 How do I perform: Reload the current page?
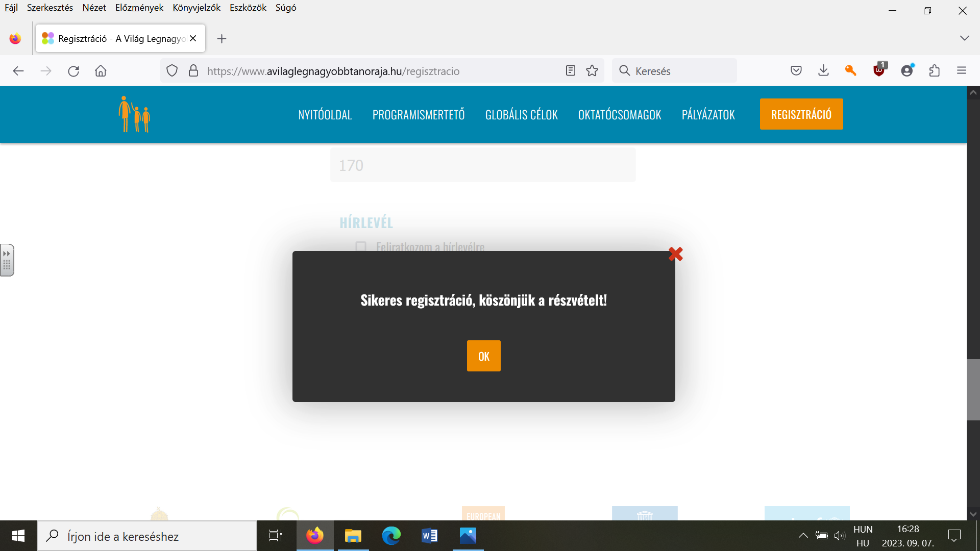[73, 71]
